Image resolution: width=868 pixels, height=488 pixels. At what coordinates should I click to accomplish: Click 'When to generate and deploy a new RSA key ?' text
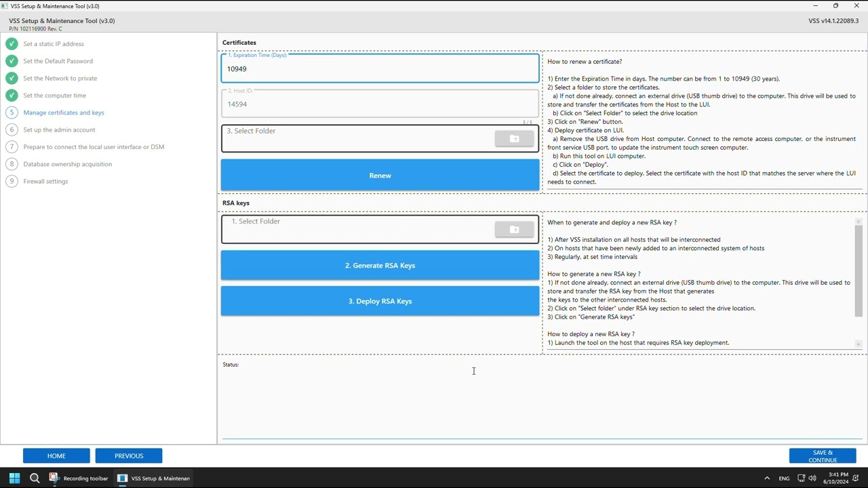[612, 222]
